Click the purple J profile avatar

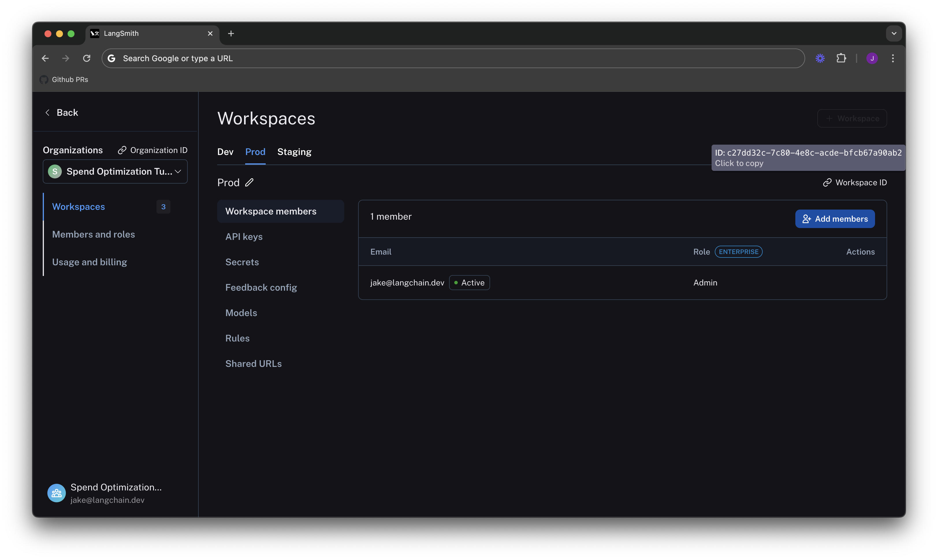tap(872, 59)
